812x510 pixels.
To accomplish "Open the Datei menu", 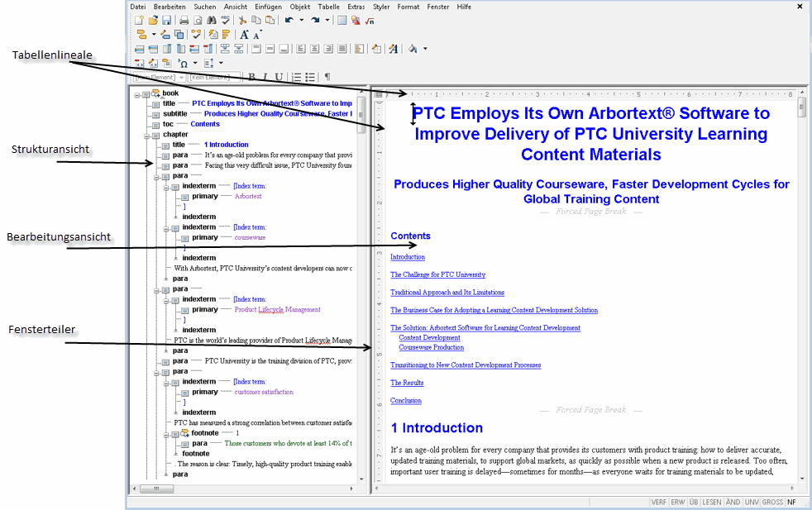I will coord(138,7).
